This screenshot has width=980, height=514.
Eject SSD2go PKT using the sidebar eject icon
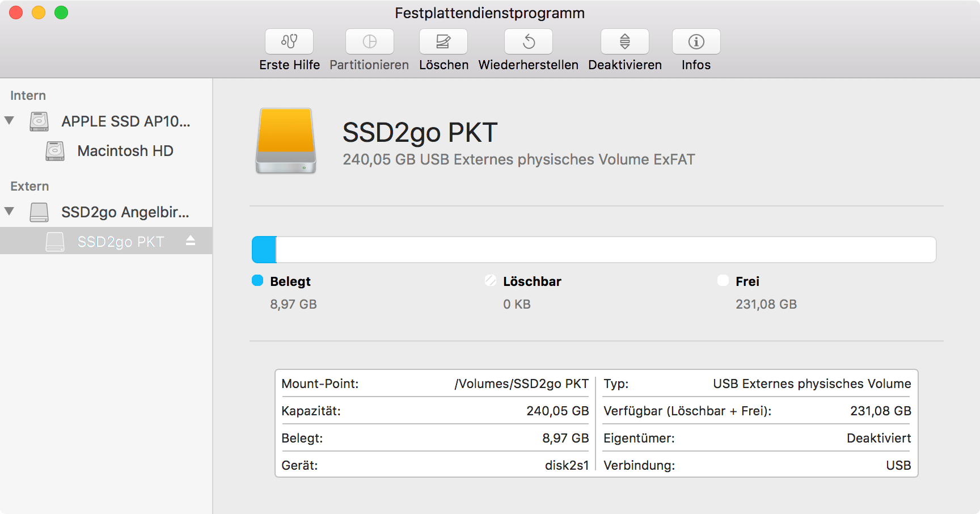[x=191, y=241]
